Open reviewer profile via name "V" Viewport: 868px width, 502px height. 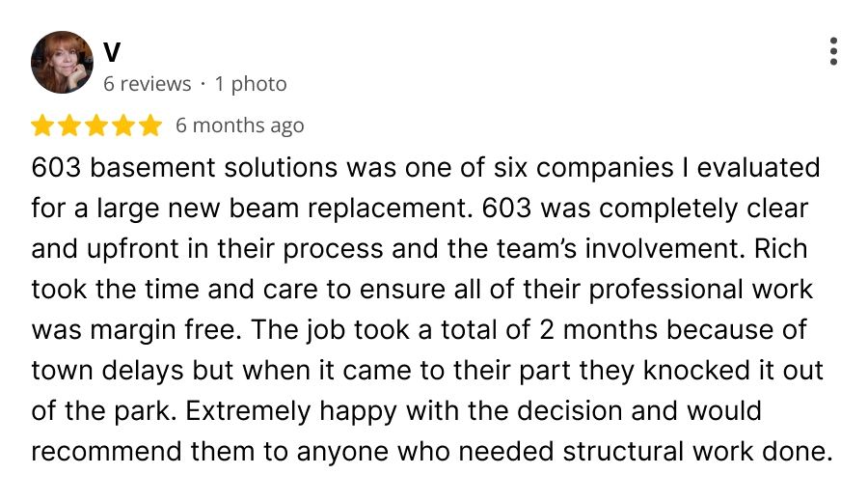112,52
